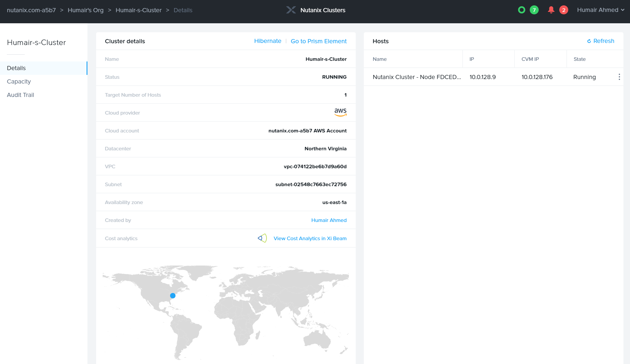Click the red badge showing 2 alerts
630x364 pixels.
563,10
